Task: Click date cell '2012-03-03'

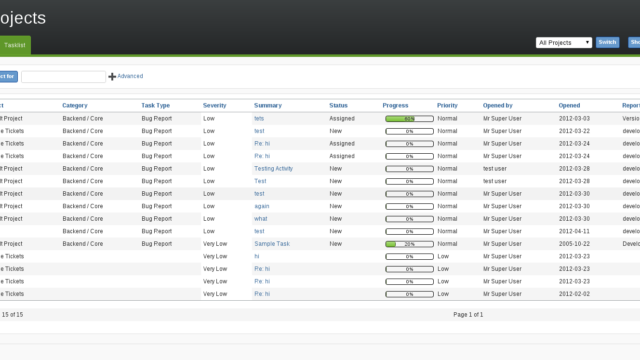Action: point(574,118)
